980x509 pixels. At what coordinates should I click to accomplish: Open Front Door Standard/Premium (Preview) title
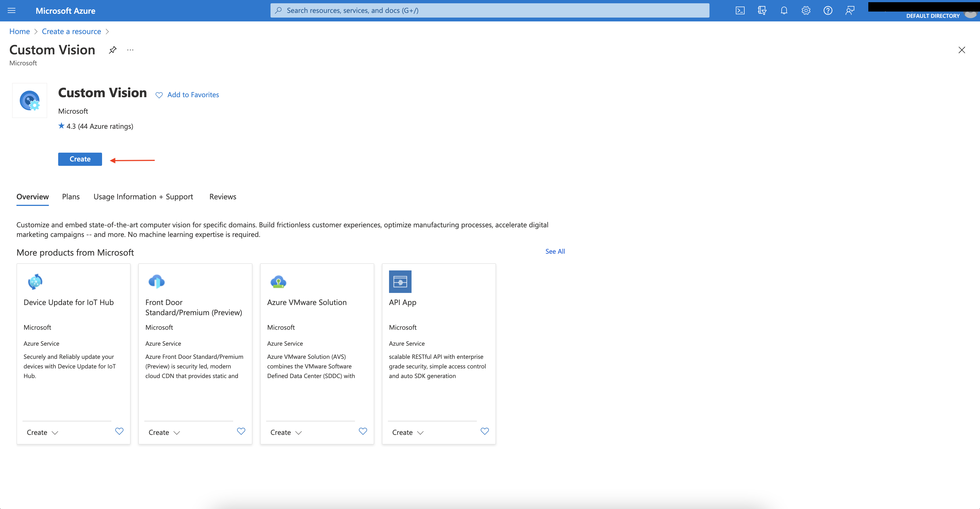click(x=194, y=307)
